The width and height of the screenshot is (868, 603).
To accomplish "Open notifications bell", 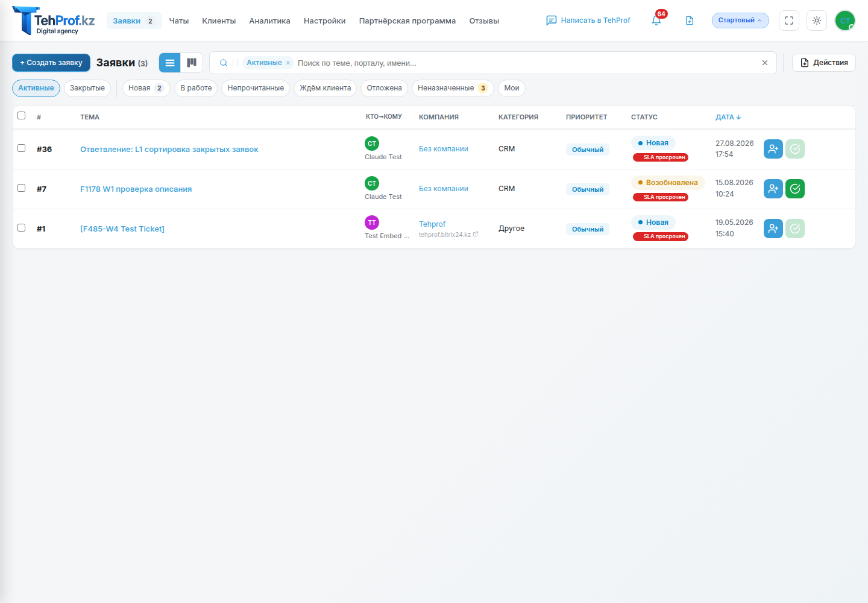I will [656, 21].
